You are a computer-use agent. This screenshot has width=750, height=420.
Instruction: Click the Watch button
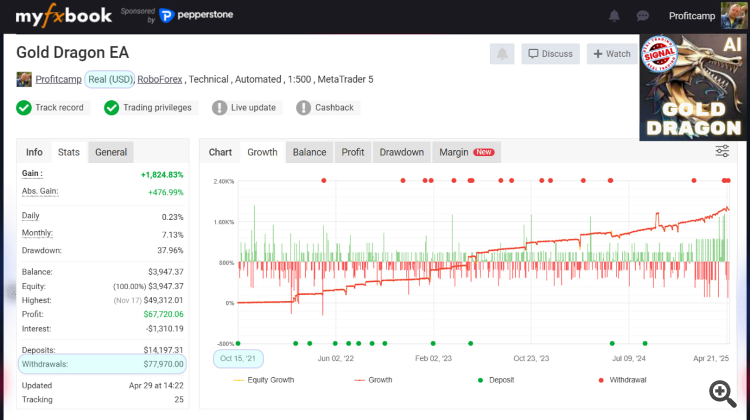612,54
